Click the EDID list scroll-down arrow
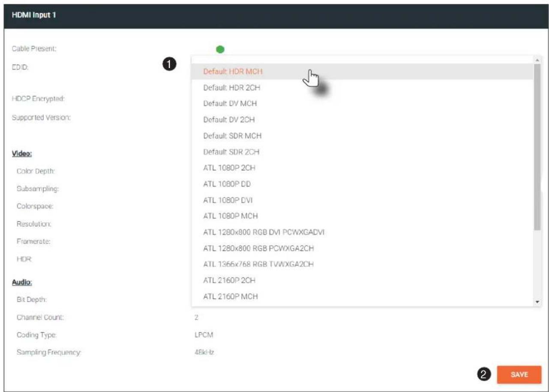Screen dimensions: 549x392 coord(537,302)
